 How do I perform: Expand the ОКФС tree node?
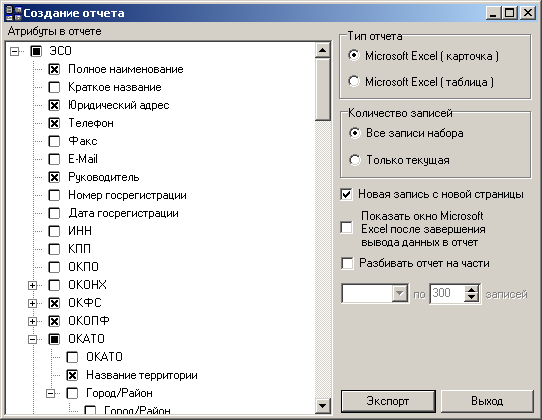coord(32,303)
